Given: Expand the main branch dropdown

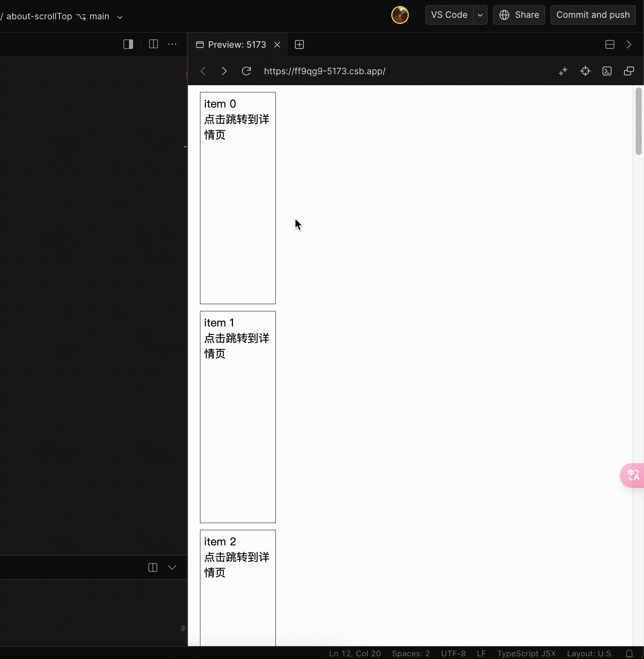Looking at the screenshot, I should click(x=120, y=17).
